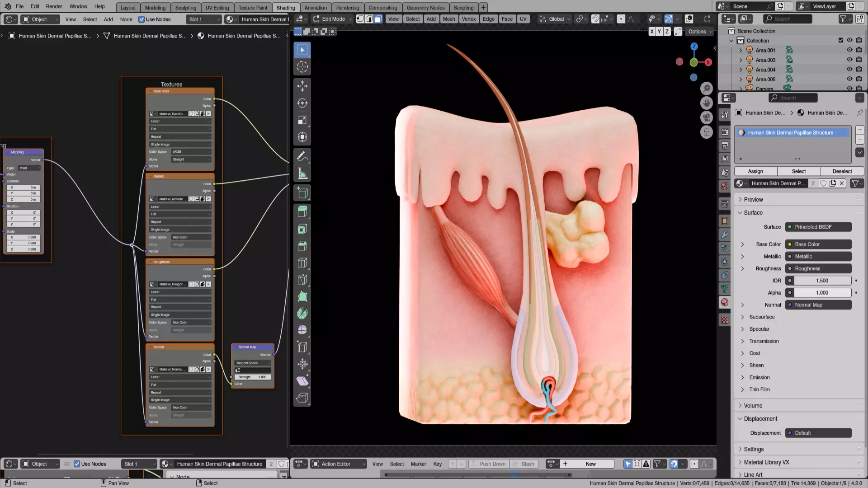
Task: Expand the Preview panel
Action: 753,200
